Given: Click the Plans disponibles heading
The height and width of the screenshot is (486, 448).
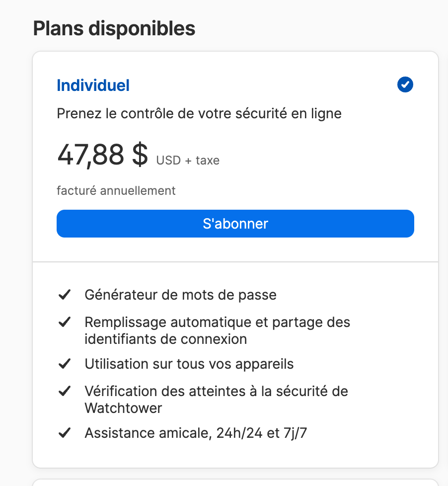Looking at the screenshot, I should coord(114,28).
